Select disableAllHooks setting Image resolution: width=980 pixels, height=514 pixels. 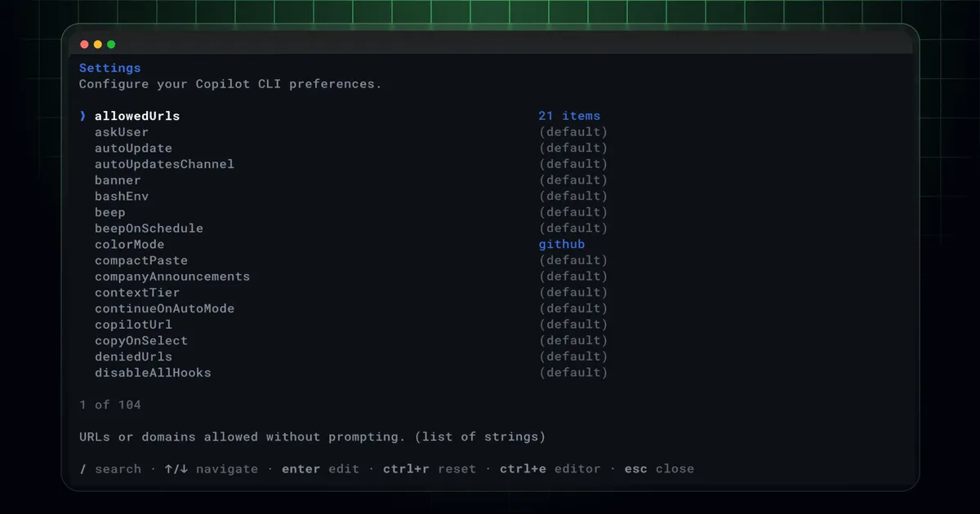153,373
